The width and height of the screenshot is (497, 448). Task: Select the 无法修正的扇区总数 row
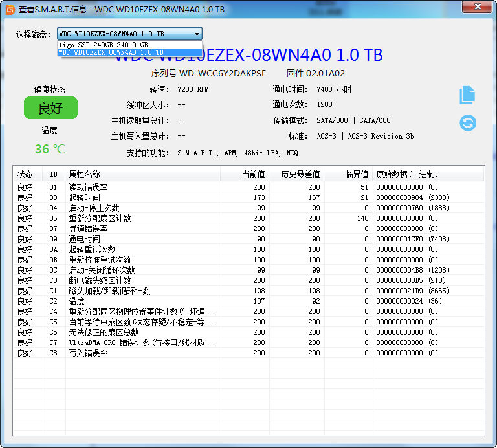248,332
